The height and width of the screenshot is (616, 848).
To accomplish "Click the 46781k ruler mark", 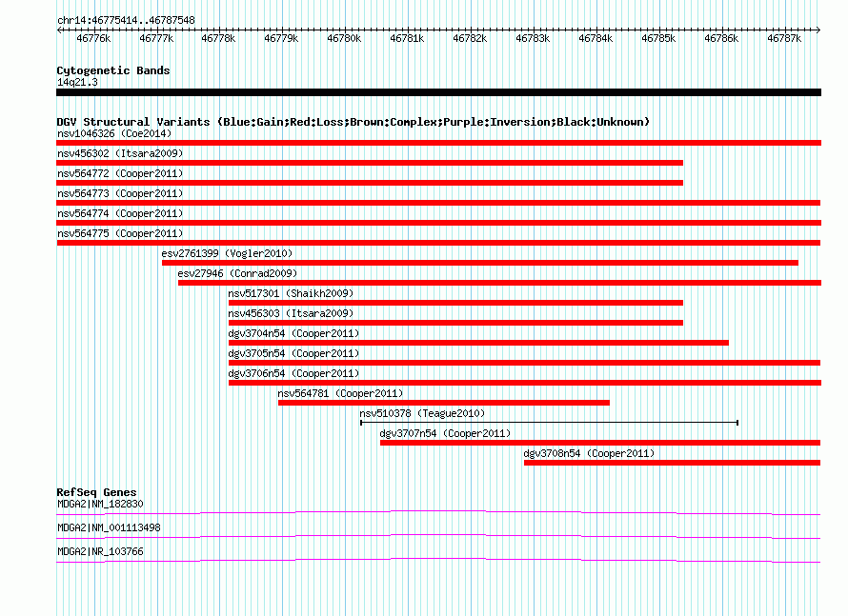I will (407, 38).
